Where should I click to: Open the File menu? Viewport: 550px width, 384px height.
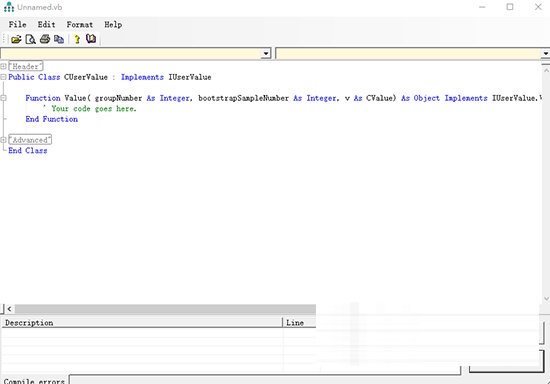(18, 25)
